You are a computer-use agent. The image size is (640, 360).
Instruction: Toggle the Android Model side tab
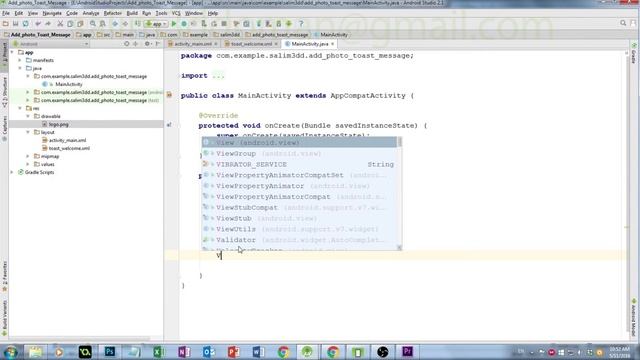tap(634, 318)
